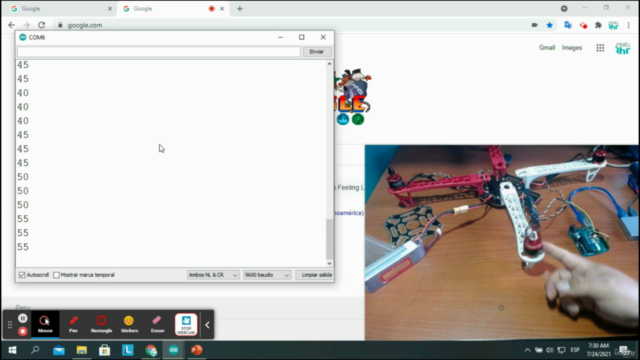Image resolution: width=640 pixels, height=360 pixels.
Task: Click the Google doodle image
Action: pyautogui.click(x=352, y=97)
